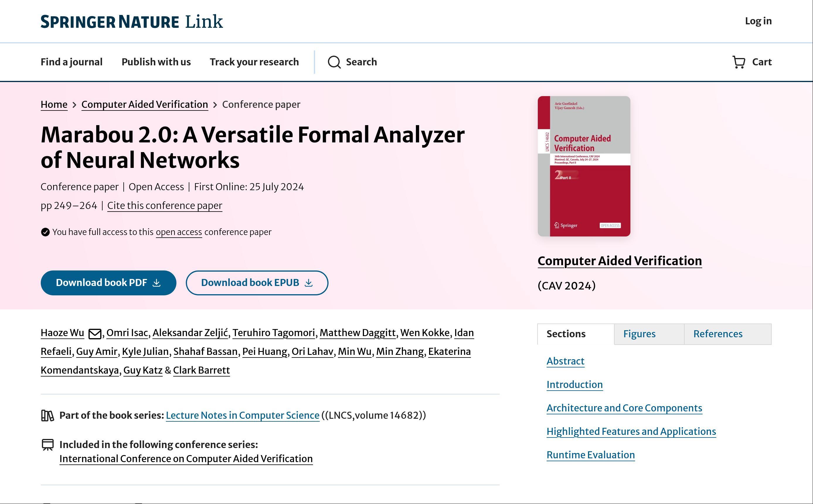Viewport: 813px width, 504px height.
Task: Open the Cite this conference paper link
Action: tap(164, 205)
